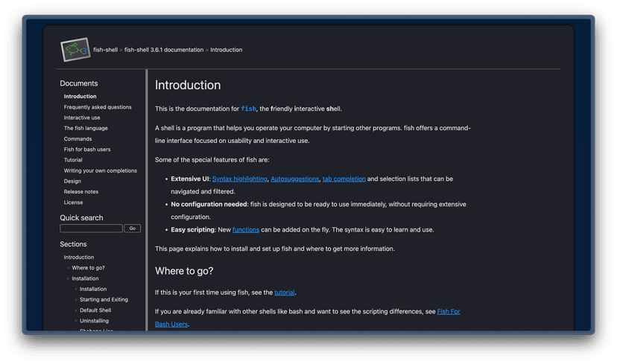
Task: Open fish-shell 3.6.1 documentation breadcrumb
Action: (164, 50)
